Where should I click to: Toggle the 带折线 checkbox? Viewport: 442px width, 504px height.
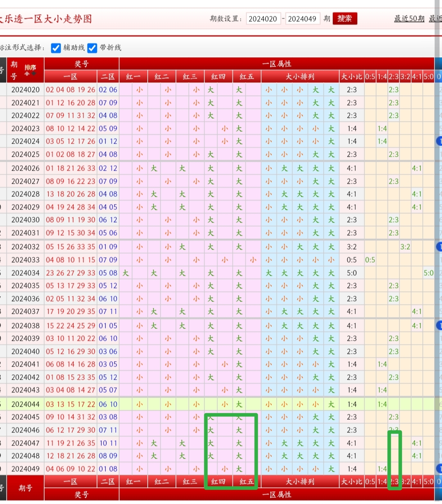[x=92, y=48]
